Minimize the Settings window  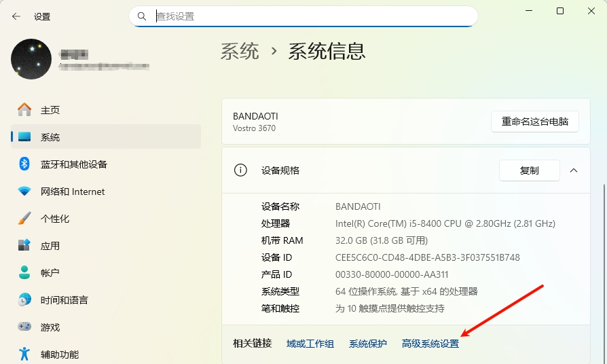(529, 11)
